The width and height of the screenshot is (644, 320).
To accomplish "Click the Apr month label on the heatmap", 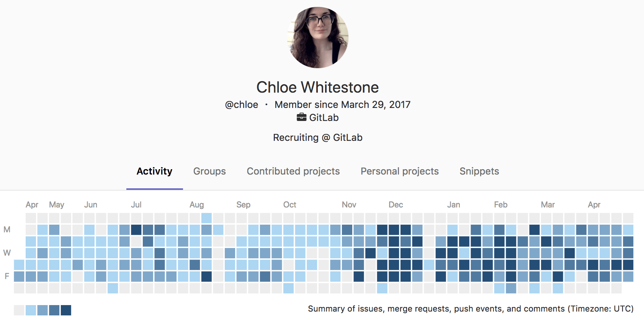I will coord(32,204).
